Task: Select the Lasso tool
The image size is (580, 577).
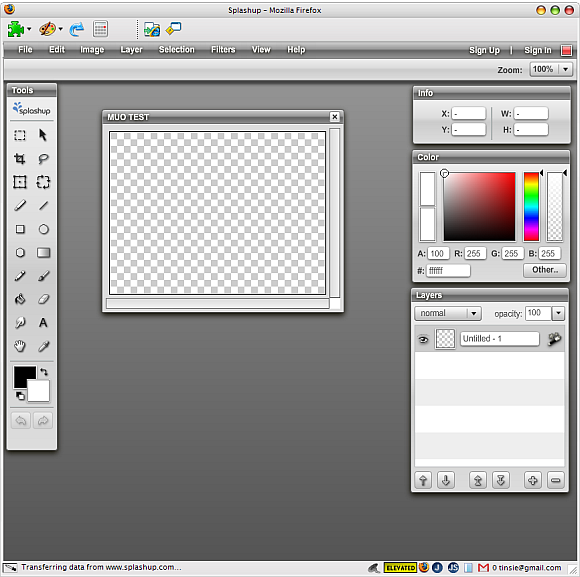Action: [43, 159]
